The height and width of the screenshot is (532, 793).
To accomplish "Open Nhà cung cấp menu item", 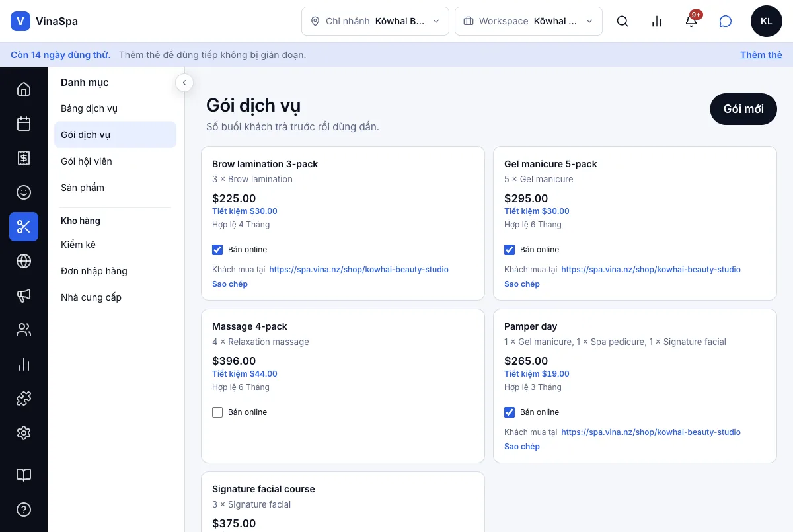I will (x=115, y=297).
